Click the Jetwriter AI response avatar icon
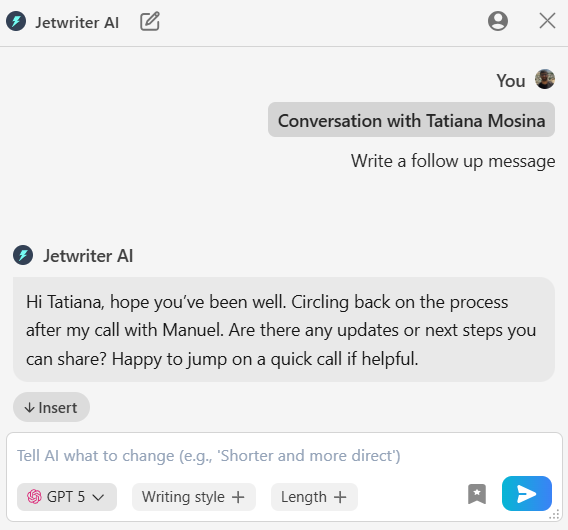Screen dimensions: 568x530 pos(23,255)
